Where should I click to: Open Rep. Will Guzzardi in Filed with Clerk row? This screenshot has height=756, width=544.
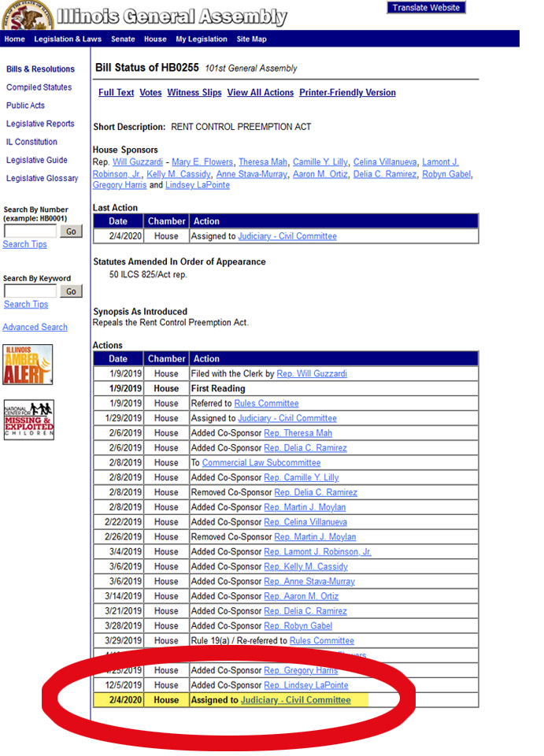[x=312, y=373]
